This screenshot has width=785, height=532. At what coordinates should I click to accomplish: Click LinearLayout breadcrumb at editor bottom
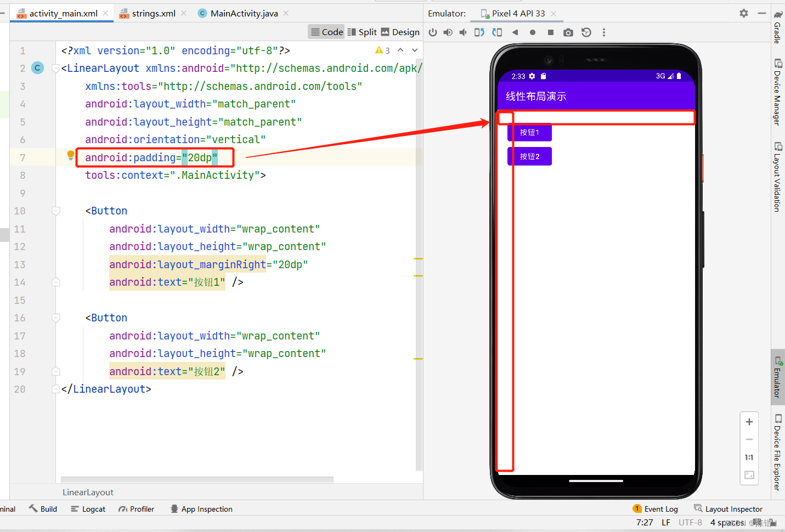point(88,493)
